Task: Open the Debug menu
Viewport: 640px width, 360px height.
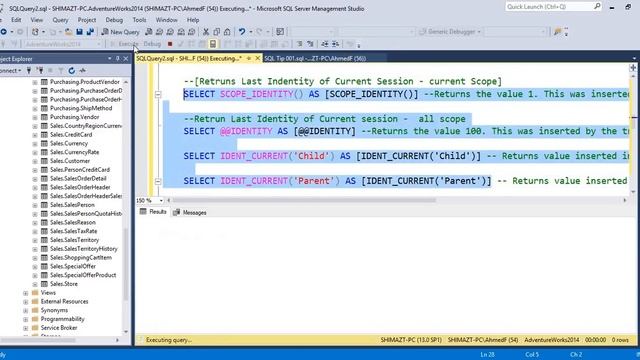Action: tap(114, 20)
